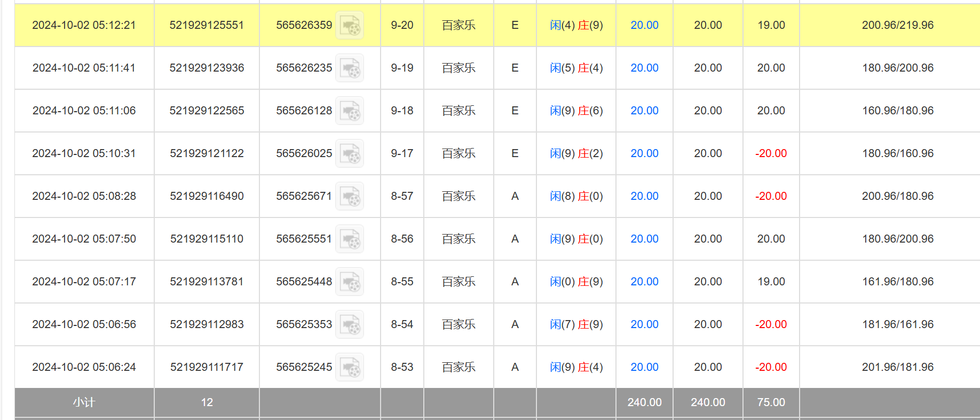Screen dimensions: 980x420
Task: View replay icon for round 565625671
Action: tap(350, 196)
